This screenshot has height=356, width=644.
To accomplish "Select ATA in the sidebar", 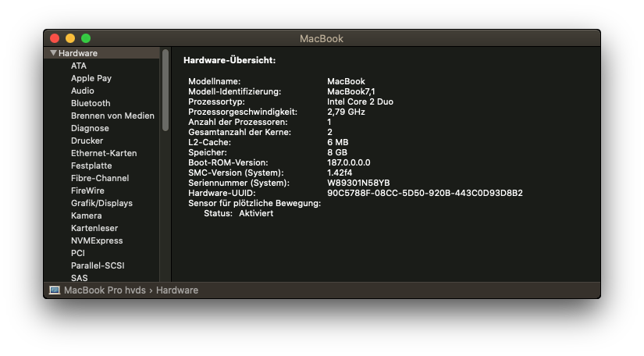I will pyautogui.click(x=78, y=66).
